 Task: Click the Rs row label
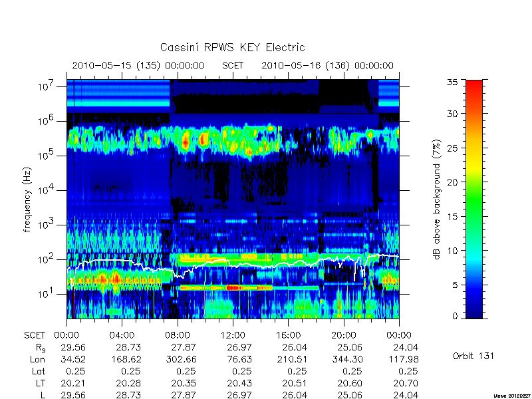pyautogui.click(x=41, y=348)
